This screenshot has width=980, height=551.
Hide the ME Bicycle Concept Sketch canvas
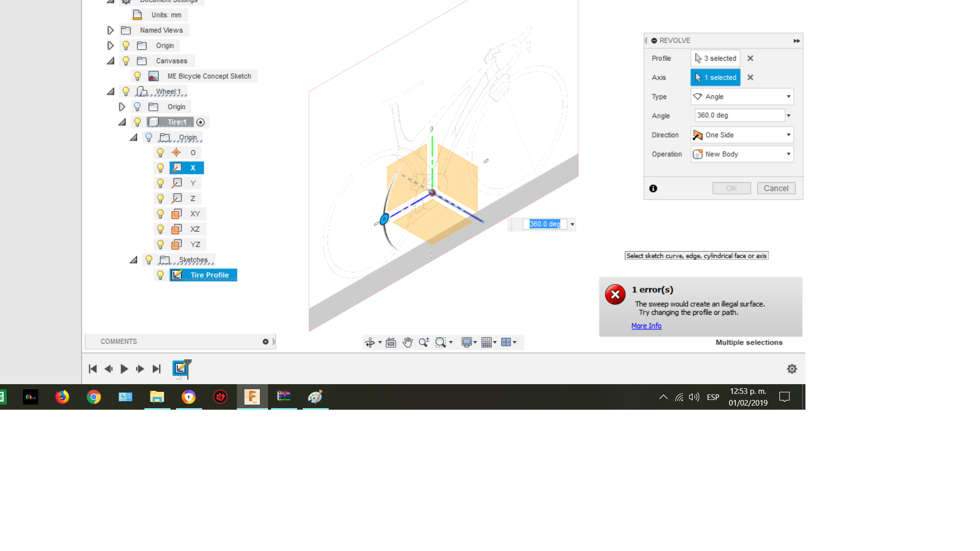coord(138,76)
